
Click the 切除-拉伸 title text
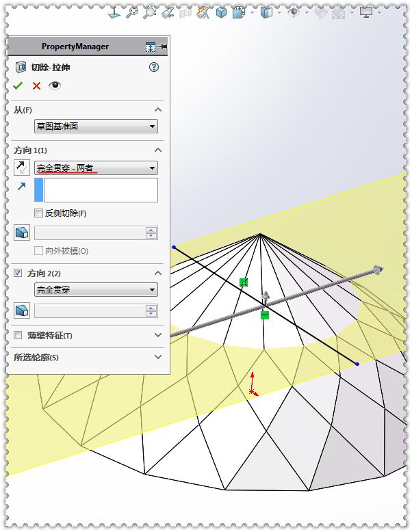(50, 68)
